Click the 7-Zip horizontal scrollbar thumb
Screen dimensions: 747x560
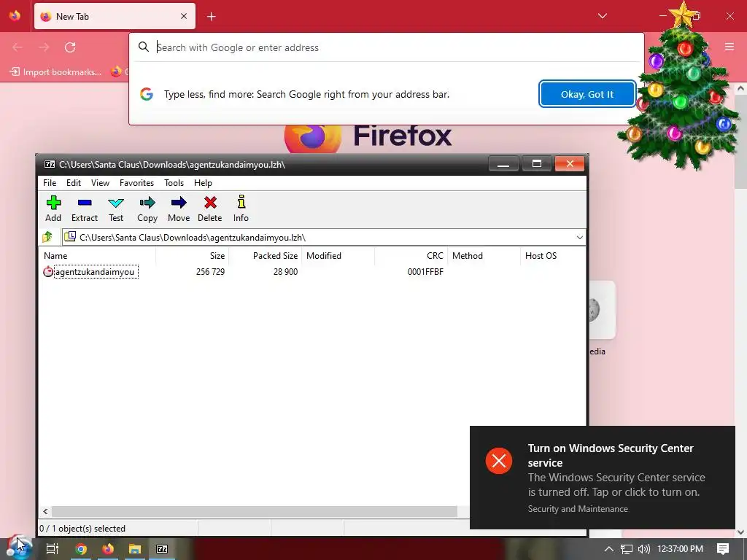click(x=255, y=511)
